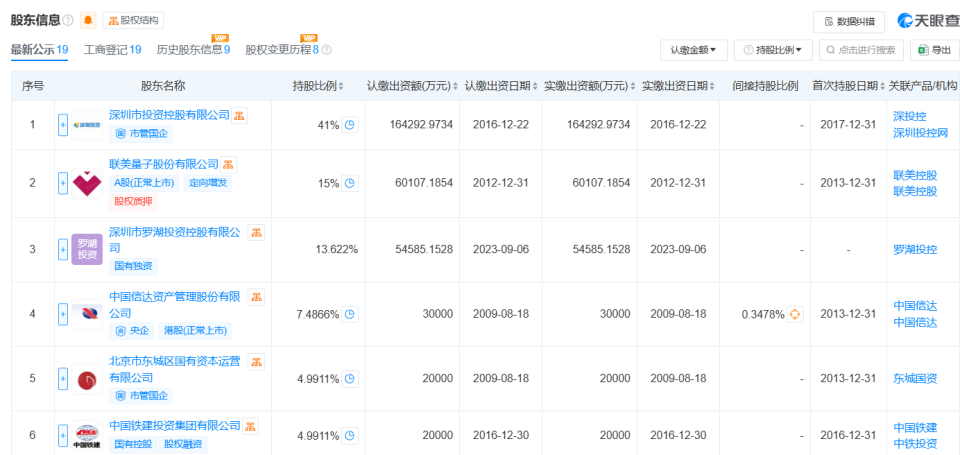
Task: Click the pie chart icon next to 15%
Action: pyautogui.click(x=350, y=183)
